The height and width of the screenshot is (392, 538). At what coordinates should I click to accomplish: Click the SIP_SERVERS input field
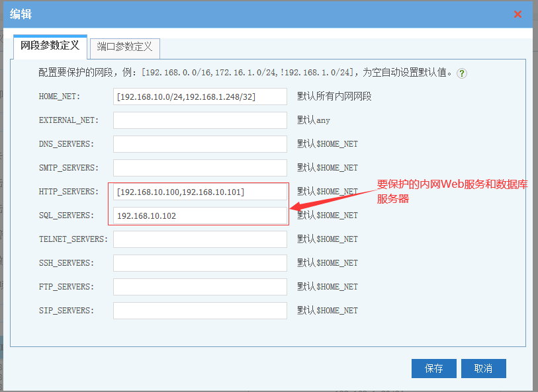(x=200, y=311)
